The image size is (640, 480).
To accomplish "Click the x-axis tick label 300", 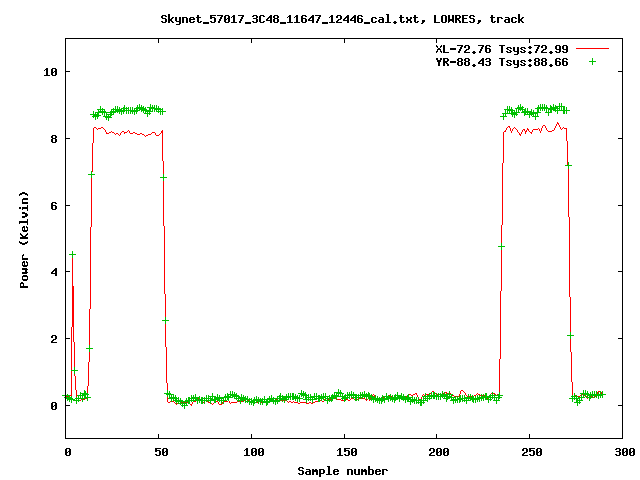I will [x=625, y=452].
